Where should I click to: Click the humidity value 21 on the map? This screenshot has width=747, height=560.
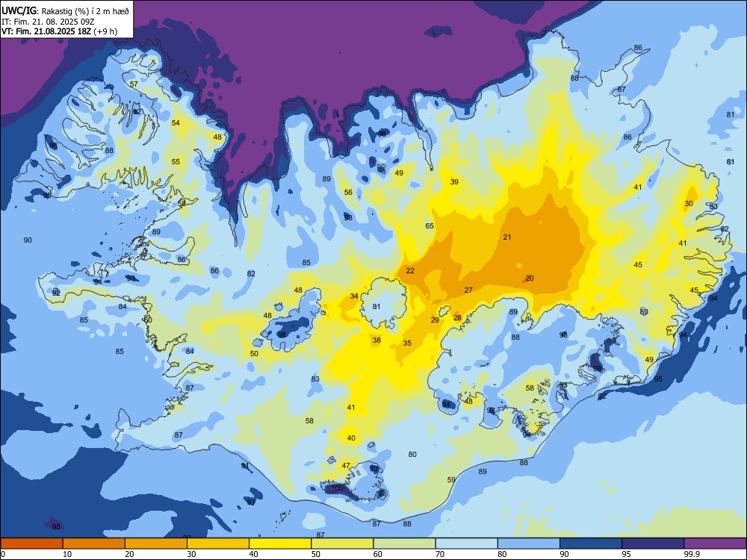507,237
